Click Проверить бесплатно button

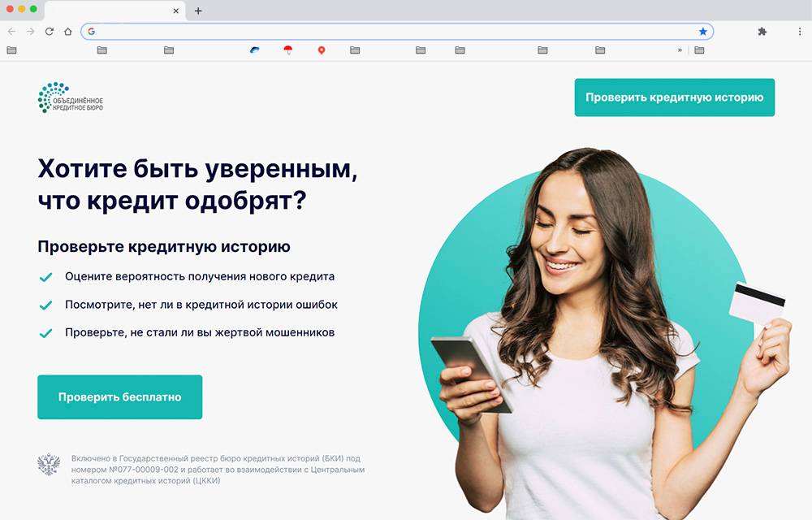pyautogui.click(x=119, y=397)
